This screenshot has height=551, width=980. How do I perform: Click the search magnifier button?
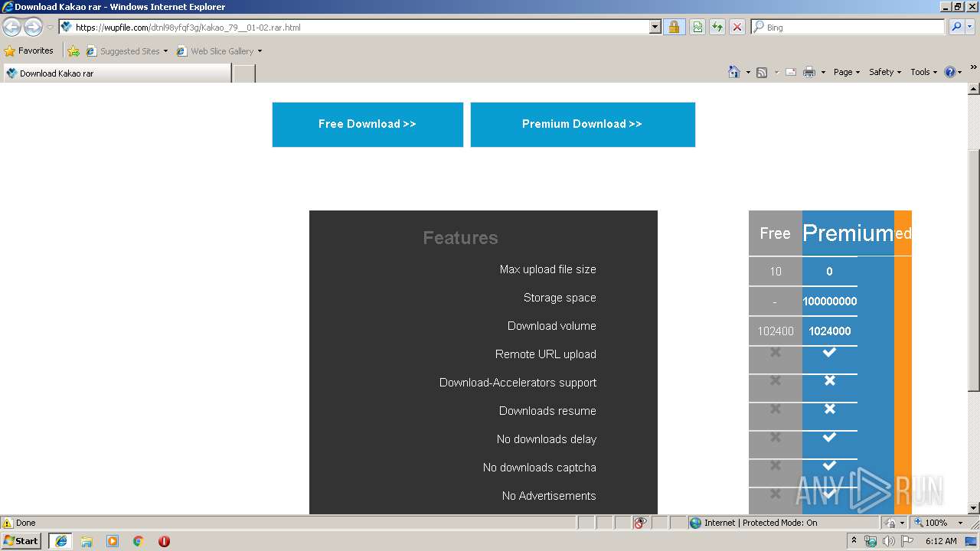point(955,28)
